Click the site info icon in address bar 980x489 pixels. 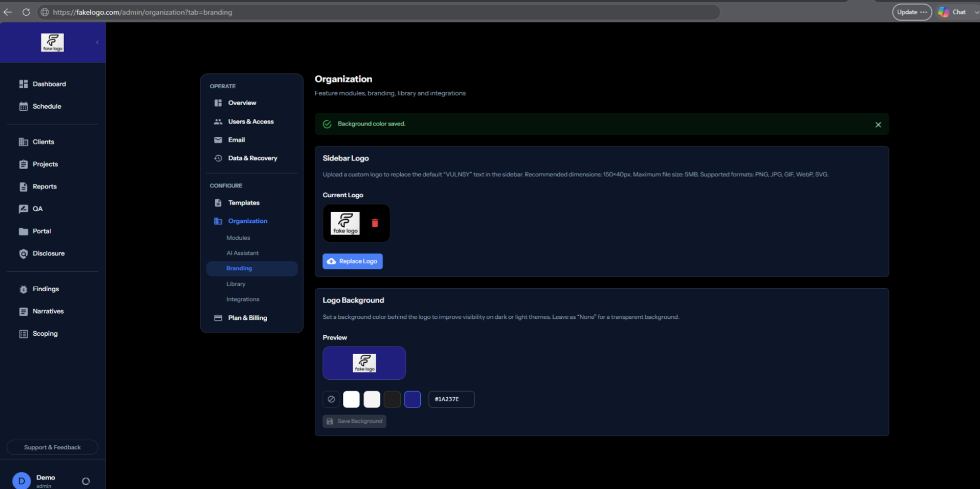pos(45,12)
